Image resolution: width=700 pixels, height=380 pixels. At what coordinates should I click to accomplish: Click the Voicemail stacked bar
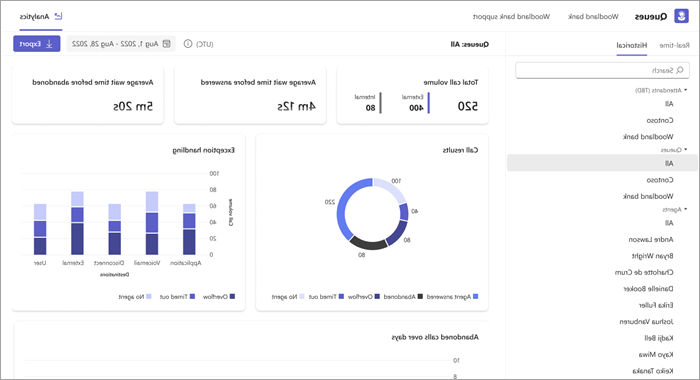click(152, 223)
